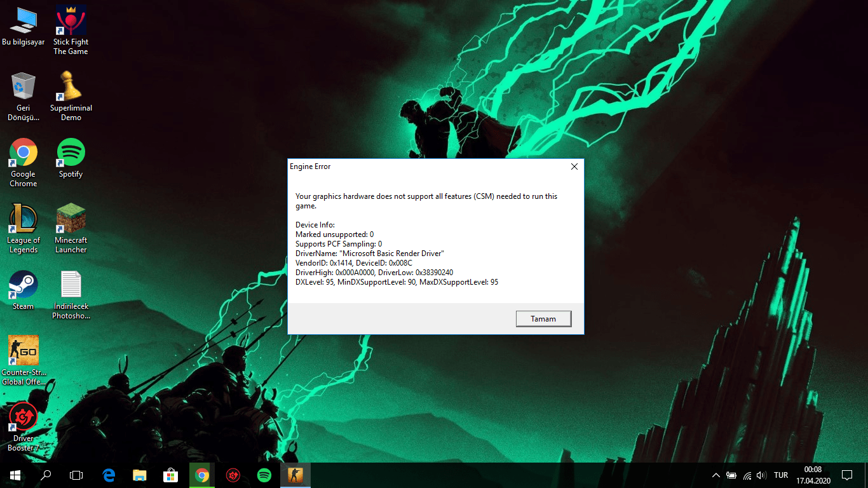The height and width of the screenshot is (488, 868).
Task: Open the Geri Dönüşüm recycle bin
Action: click(24, 97)
